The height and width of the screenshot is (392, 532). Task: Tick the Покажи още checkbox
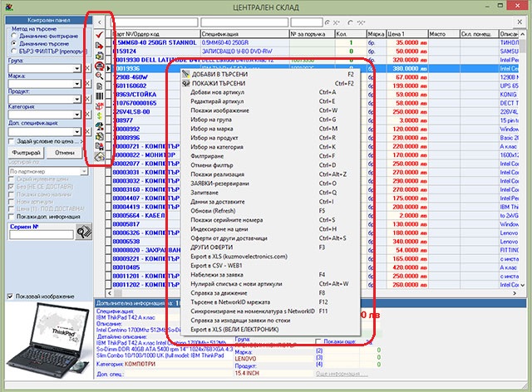318,341
